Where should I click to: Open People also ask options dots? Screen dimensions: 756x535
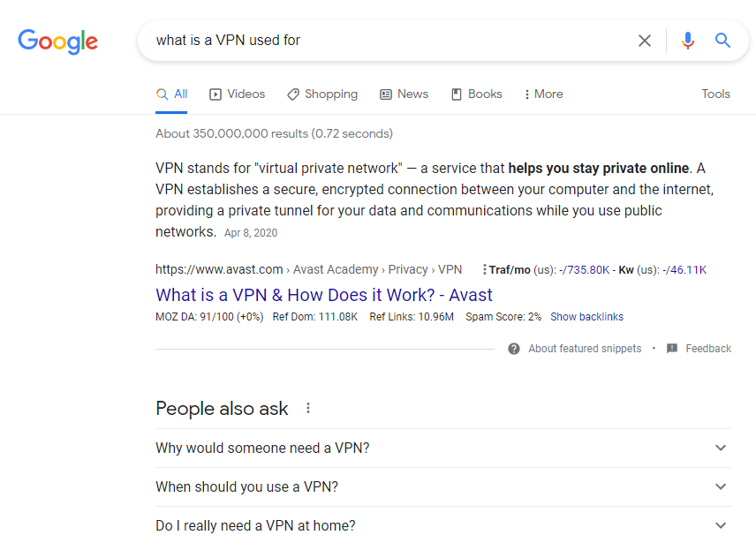click(x=308, y=408)
